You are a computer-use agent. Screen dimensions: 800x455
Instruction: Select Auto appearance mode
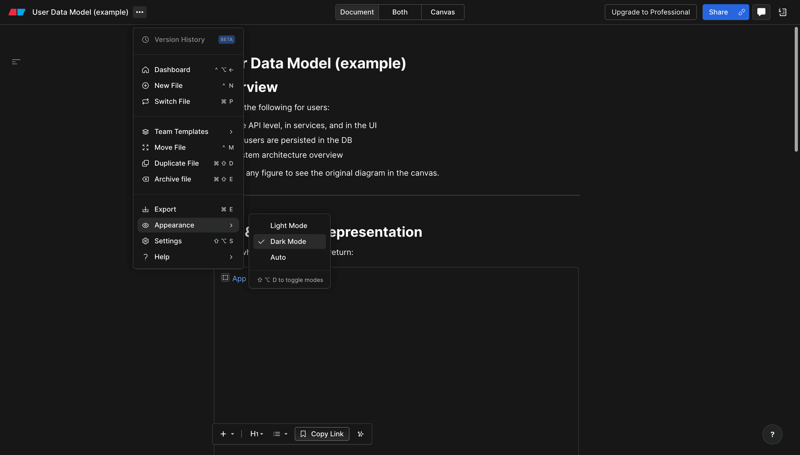289,257
